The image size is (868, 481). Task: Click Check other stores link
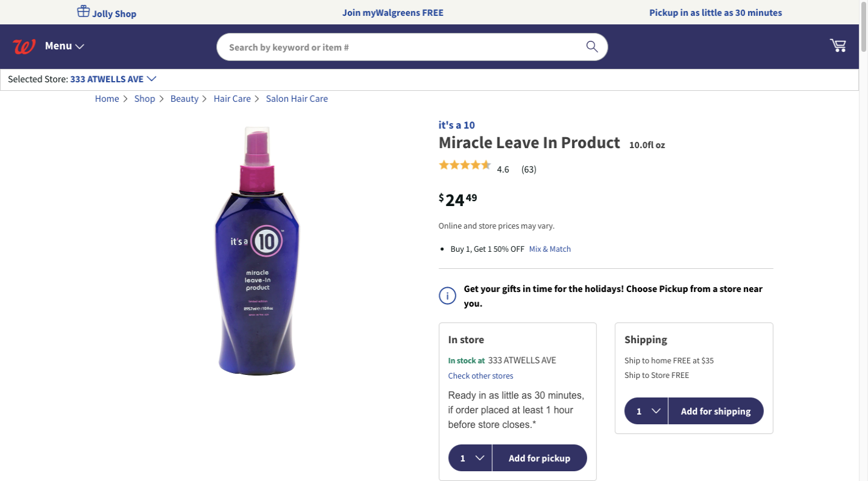tap(481, 376)
